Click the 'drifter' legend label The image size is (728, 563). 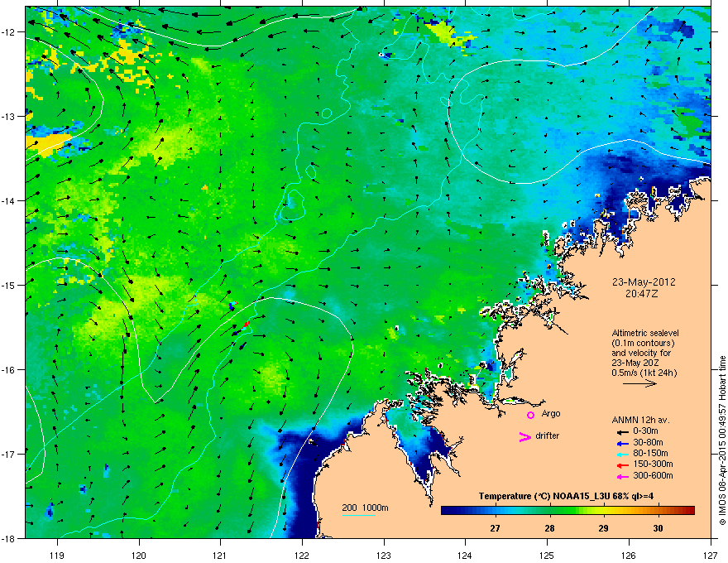click(548, 435)
